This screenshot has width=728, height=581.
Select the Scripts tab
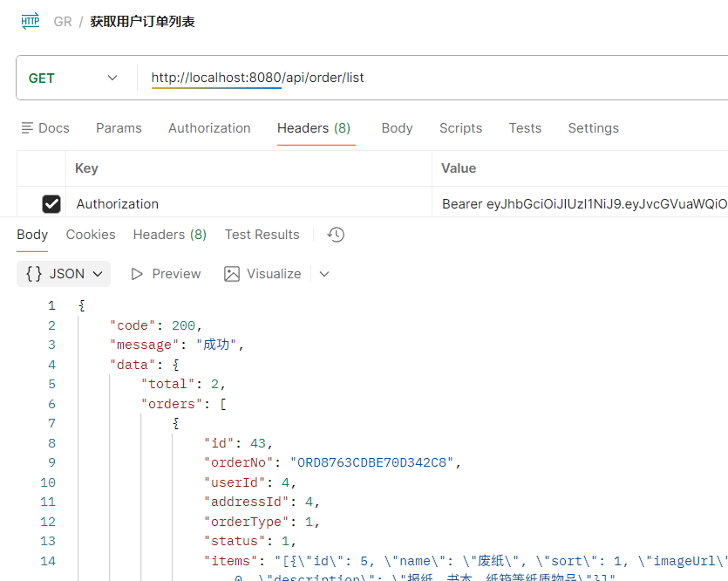(460, 128)
